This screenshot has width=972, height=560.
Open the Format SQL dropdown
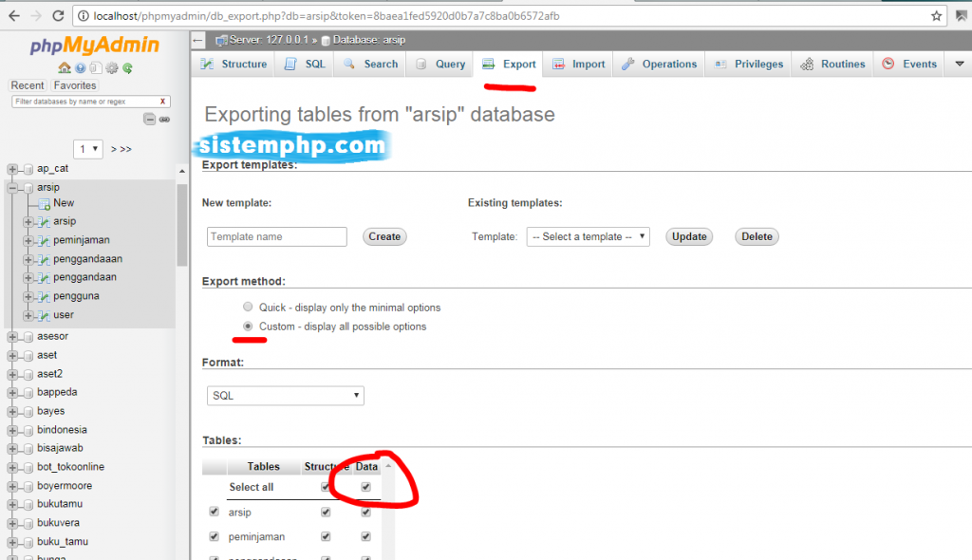pos(285,396)
